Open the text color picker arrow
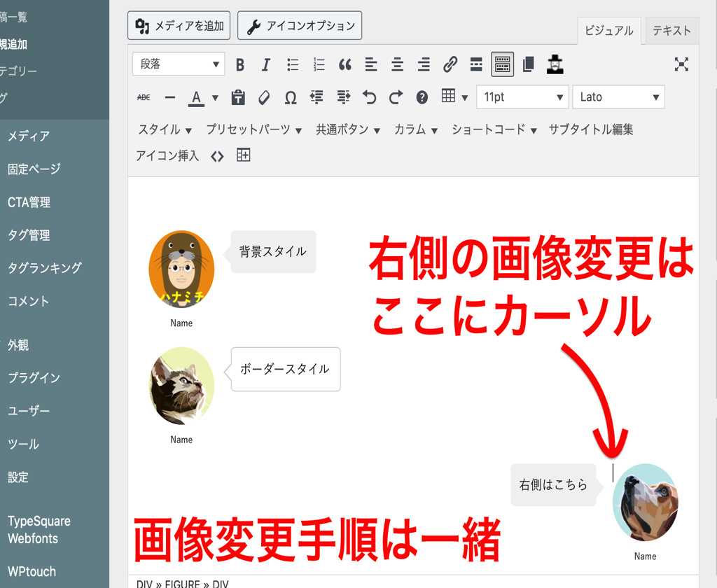This screenshot has height=588, width=717. [x=215, y=97]
